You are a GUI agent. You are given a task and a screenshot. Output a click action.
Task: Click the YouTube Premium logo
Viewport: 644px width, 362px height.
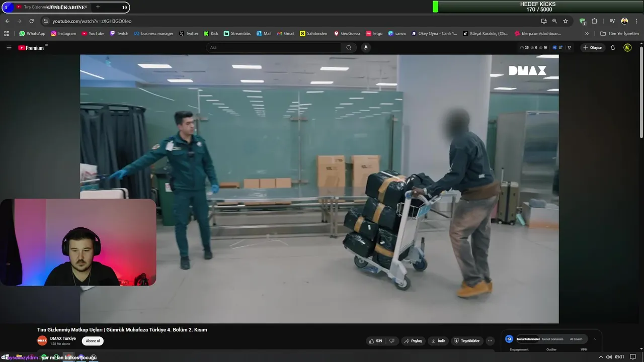point(31,48)
